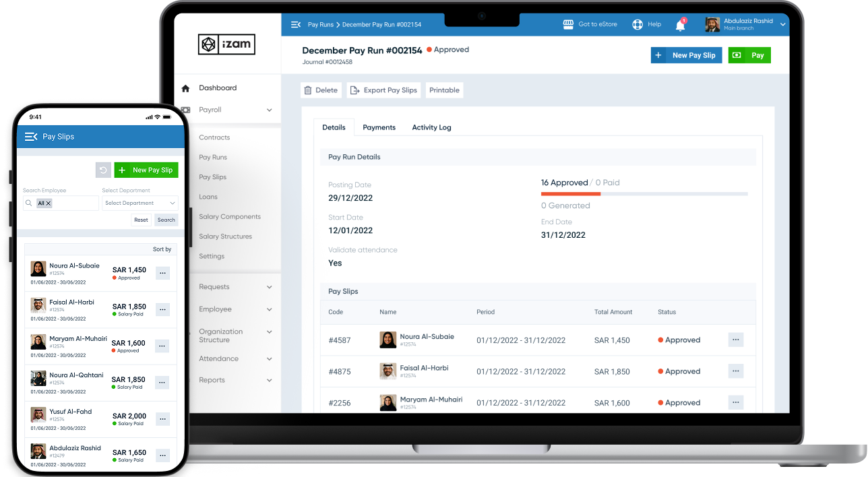This screenshot has width=868, height=477.
Task: Collapse the laptop sidebar menu icon
Action: tap(295, 25)
